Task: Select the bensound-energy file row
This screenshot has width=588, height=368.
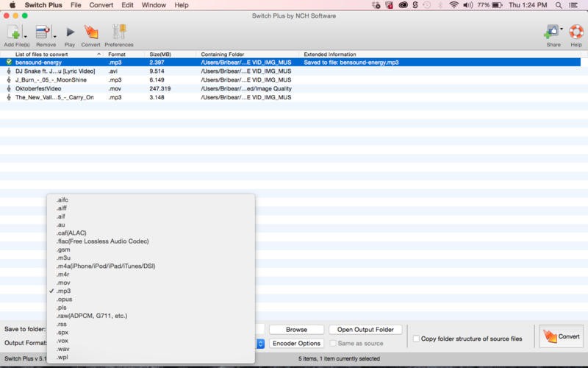Action: 290,63
